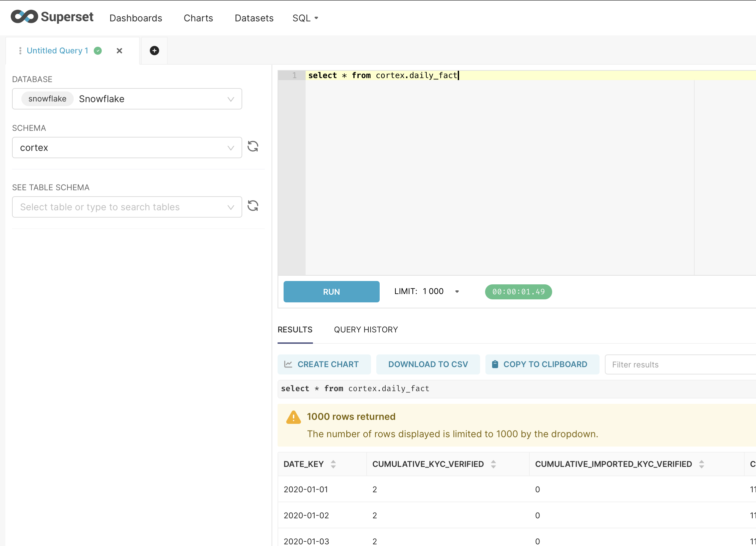The height and width of the screenshot is (546, 756).
Task: Expand the SQL menu
Action: 305,18
